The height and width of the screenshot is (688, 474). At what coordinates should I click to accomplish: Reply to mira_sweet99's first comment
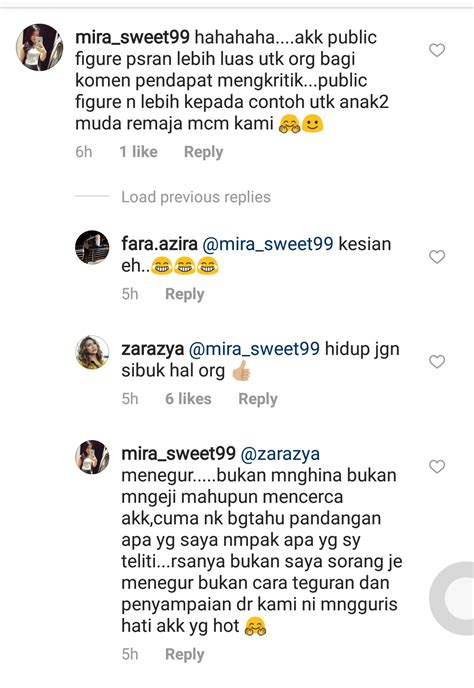pyautogui.click(x=204, y=152)
